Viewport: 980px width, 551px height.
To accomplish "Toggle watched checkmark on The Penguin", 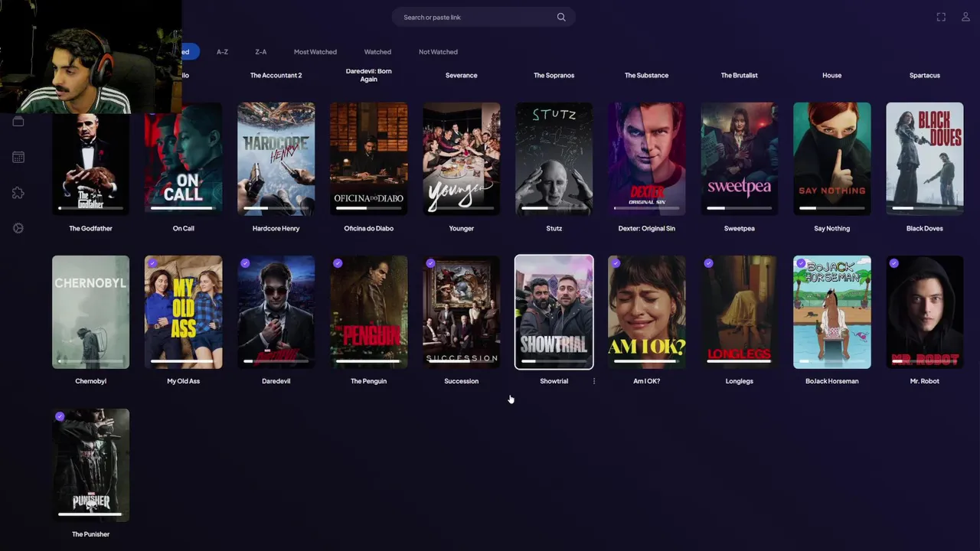I will pos(338,263).
